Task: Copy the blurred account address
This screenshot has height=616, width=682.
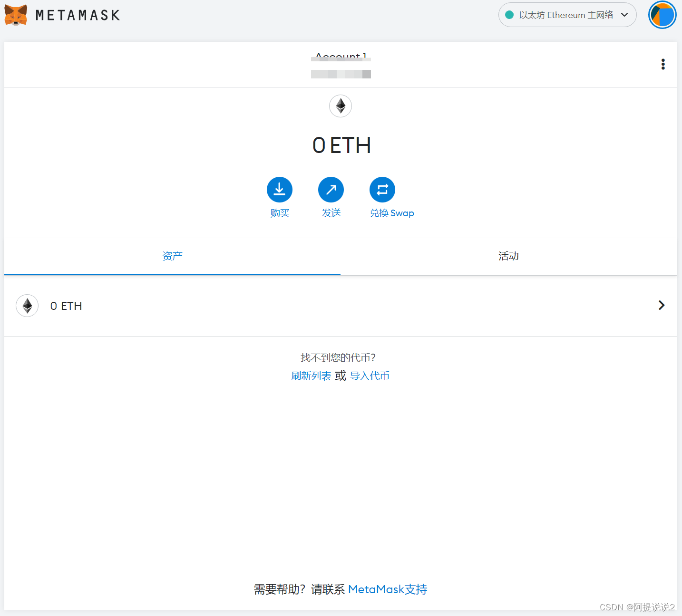Action: (x=341, y=74)
